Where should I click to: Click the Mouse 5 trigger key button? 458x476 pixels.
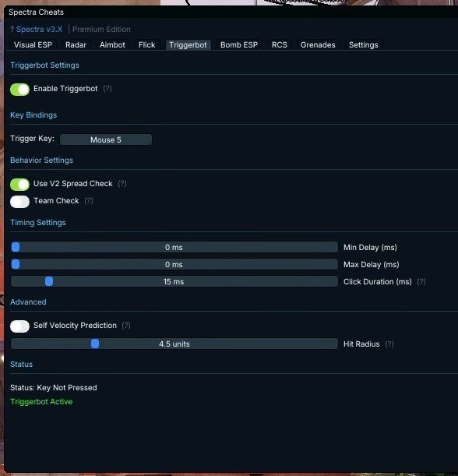coord(106,139)
